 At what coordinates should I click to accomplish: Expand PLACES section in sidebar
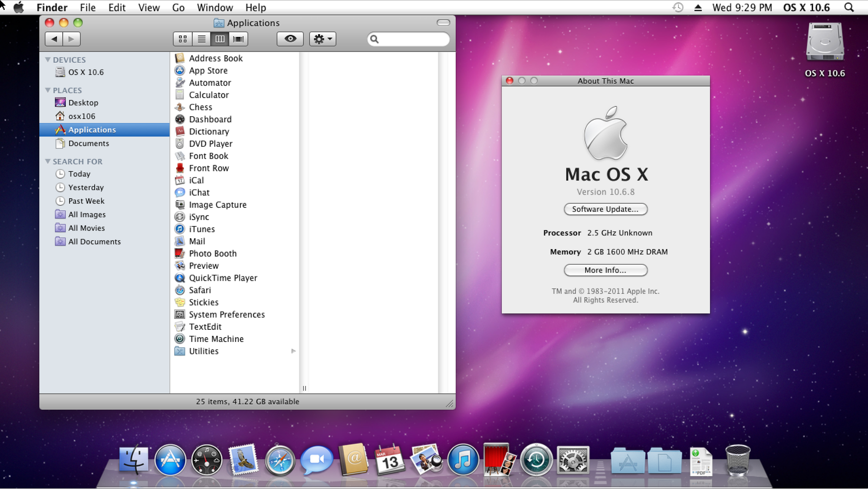(x=49, y=90)
